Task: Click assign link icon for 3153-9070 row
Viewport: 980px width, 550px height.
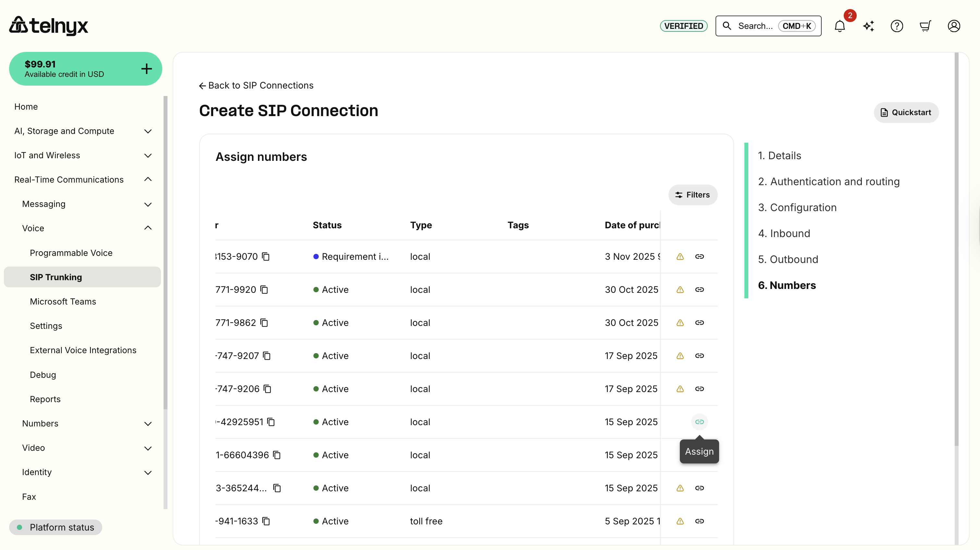Action: click(699, 257)
